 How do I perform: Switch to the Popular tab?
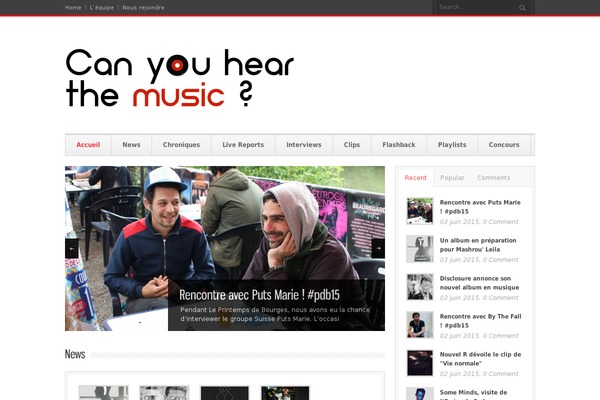point(452,178)
